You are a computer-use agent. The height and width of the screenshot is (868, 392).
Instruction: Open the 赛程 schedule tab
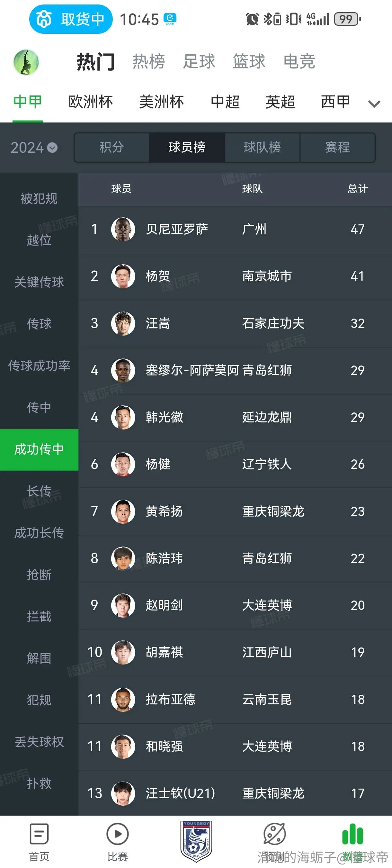337,147
